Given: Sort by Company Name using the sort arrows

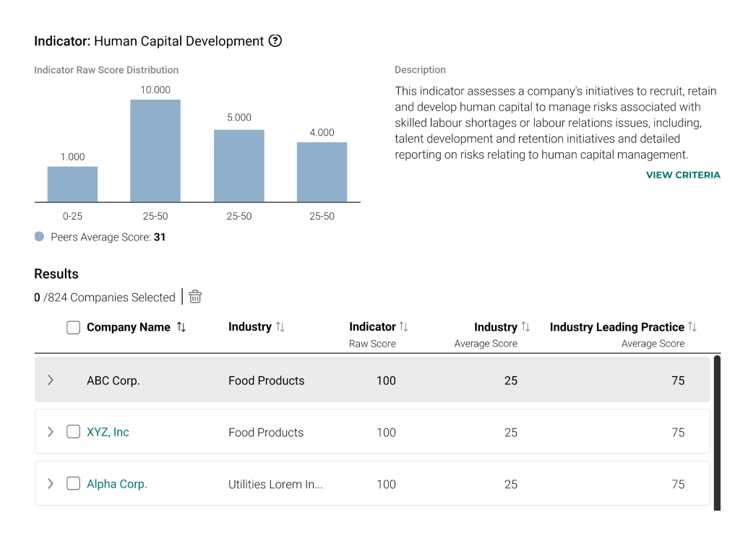Looking at the screenshot, I should point(181,327).
